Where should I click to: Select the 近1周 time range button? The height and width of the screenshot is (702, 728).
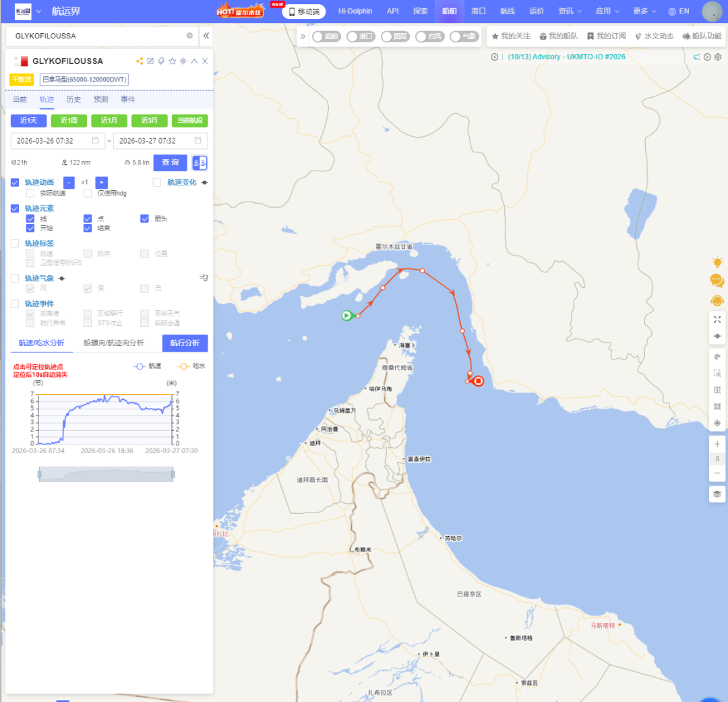69,121
